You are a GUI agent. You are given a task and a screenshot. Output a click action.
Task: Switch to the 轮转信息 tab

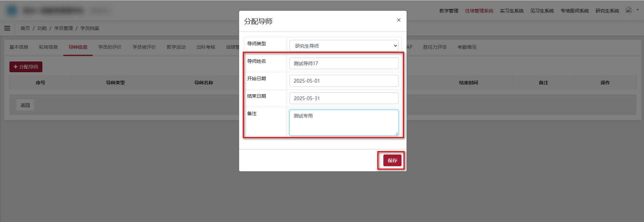point(48,47)
